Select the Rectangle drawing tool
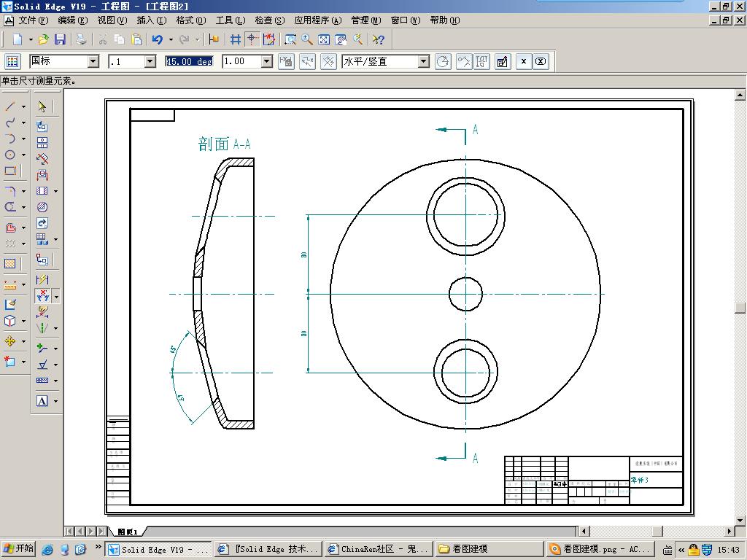This screenshot has width=747, height=560. click(x=10, y=171)
